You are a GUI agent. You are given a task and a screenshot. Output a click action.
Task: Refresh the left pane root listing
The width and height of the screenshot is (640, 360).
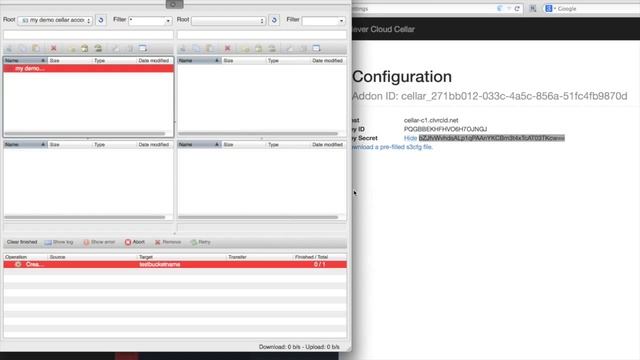click(x=101, y=20)
